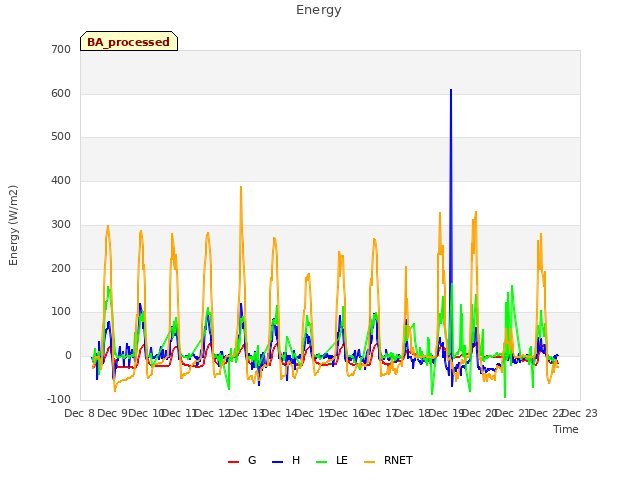The width and height of the screenshot is (640, 480).
Task: Click the 600 y-axis tick label
Action: coord(61,93)
